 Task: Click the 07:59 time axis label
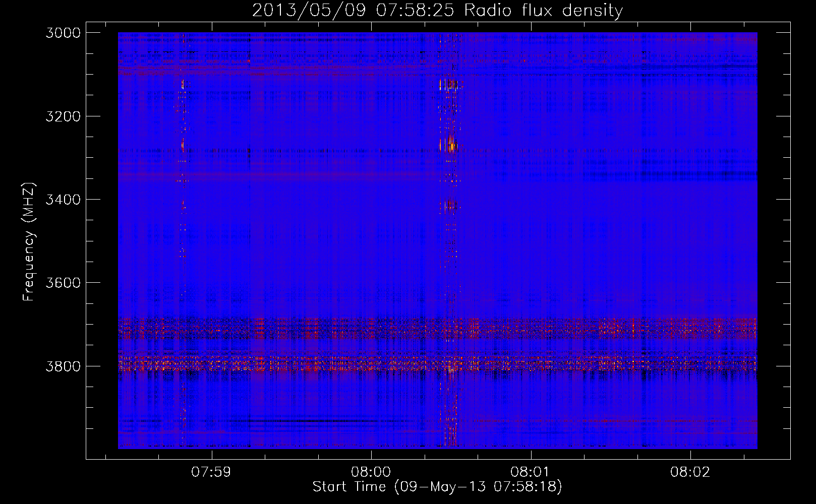[211, 472]
